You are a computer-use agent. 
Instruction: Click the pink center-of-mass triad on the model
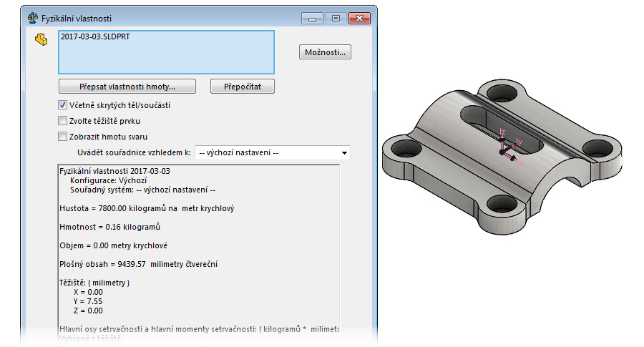(x=507, y=150)
